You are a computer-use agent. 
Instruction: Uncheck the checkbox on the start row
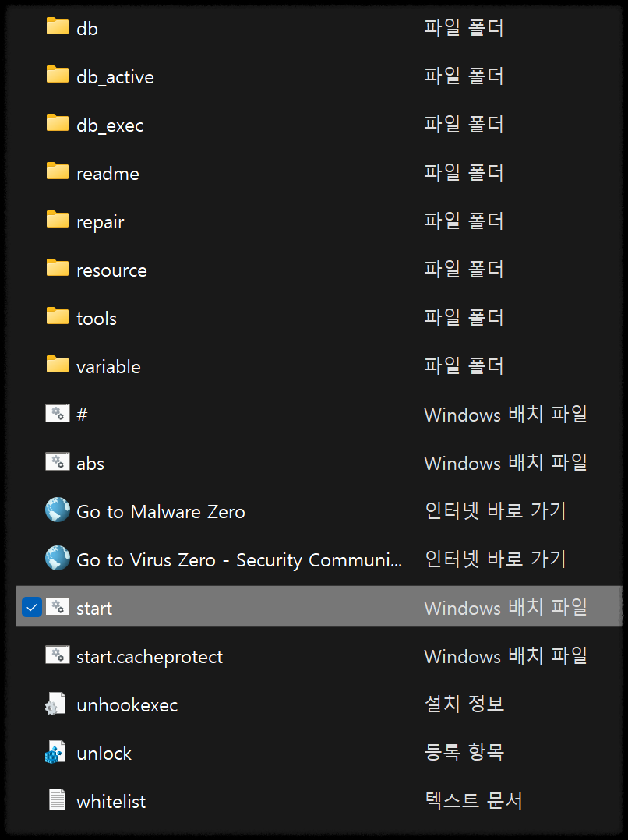click(30, 607)
